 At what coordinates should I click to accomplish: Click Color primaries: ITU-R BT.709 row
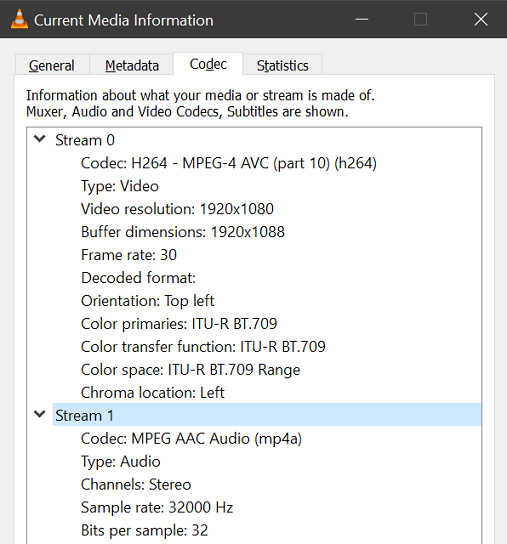179,324
